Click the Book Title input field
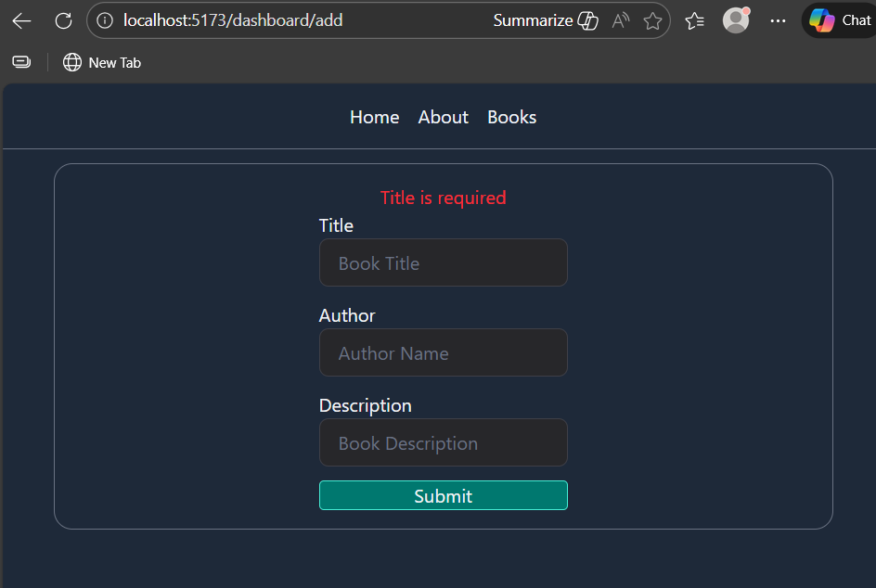876x588 pixels. pos(443,263)
